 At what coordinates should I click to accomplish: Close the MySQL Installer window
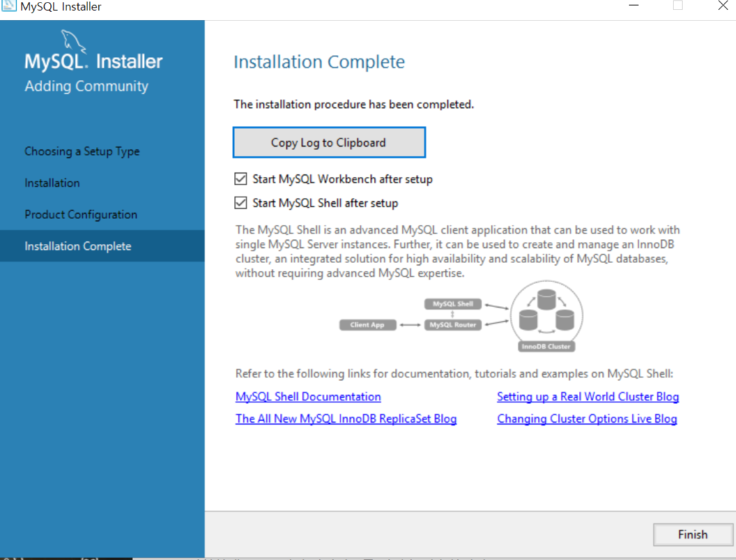tap(723, 6)
